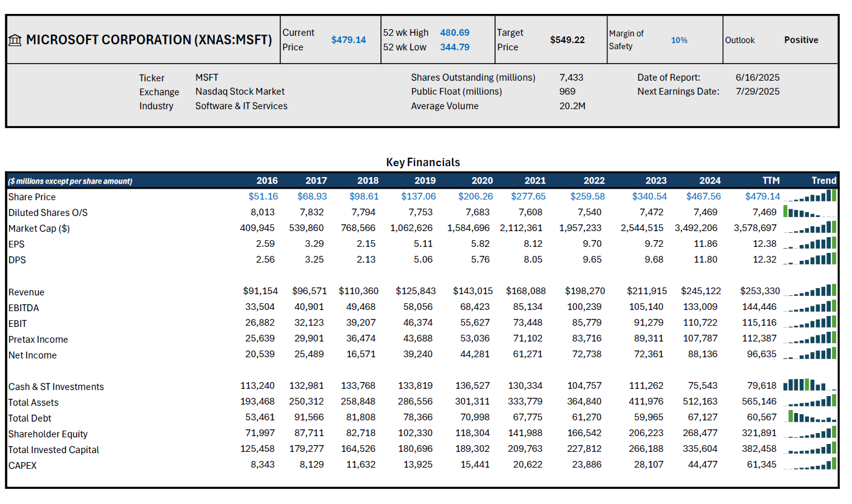The image size is (852, 504).
Task: Select shares outstanding value 7,433
Action: pos(571,78)
